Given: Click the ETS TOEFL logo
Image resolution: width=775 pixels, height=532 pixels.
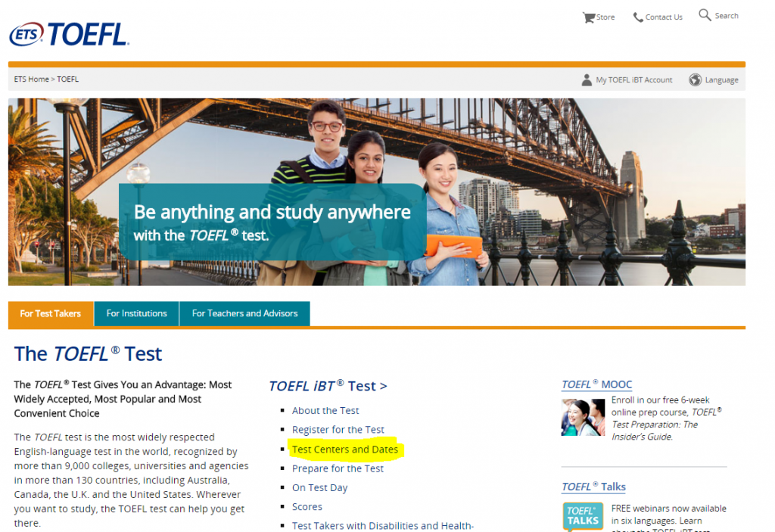Looking at the screenshot, I should (69, 33).
